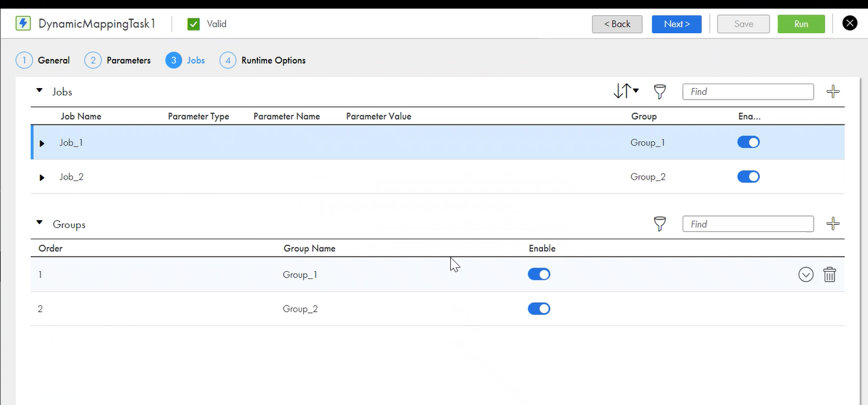868x405 pixels.
Task: Select step 3 Jobs
Action: (185, 60)
